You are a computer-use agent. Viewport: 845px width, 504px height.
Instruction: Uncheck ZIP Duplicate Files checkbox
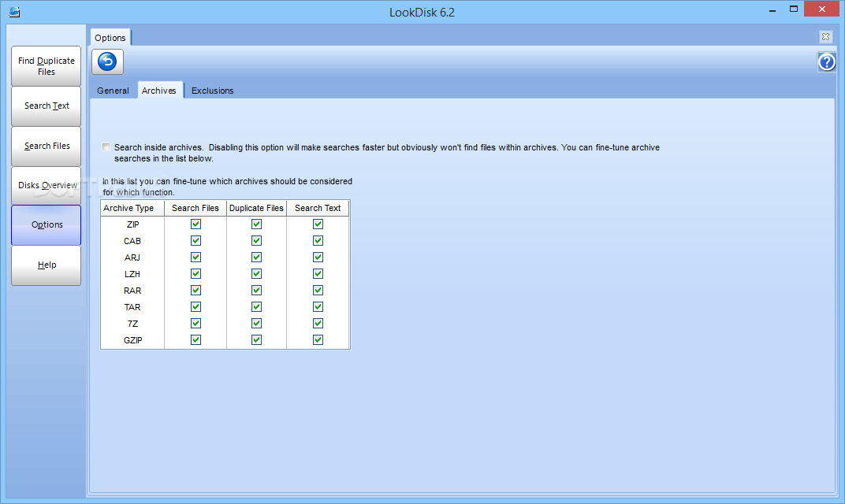pos(256,224)
